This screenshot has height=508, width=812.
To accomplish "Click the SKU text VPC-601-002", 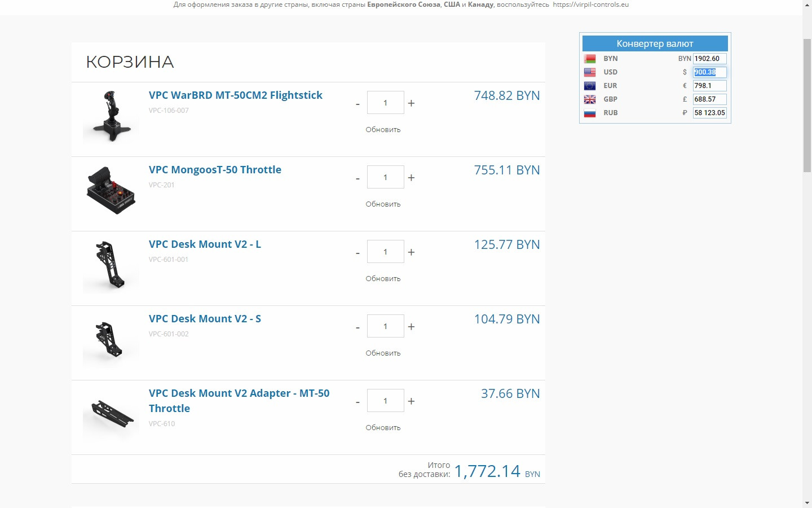I will tap(169, 334).
